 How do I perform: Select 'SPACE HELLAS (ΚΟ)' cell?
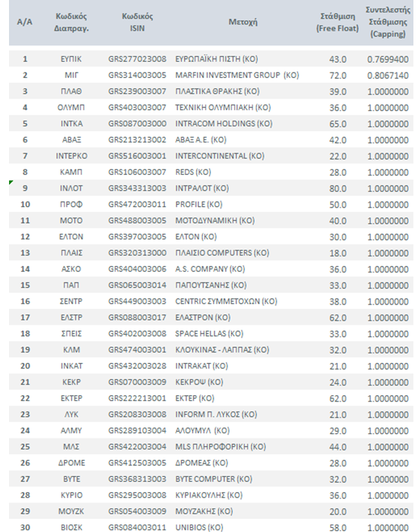pos(209,334)
